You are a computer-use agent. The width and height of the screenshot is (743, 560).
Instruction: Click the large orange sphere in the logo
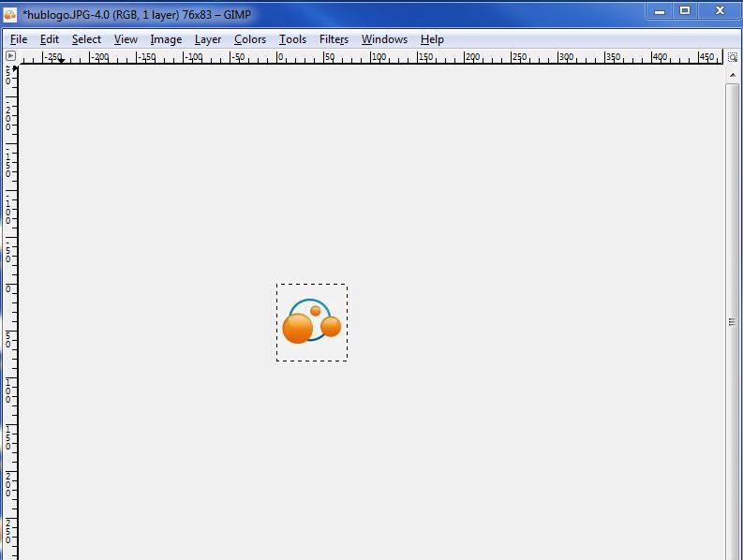click(x=298, y=329)
